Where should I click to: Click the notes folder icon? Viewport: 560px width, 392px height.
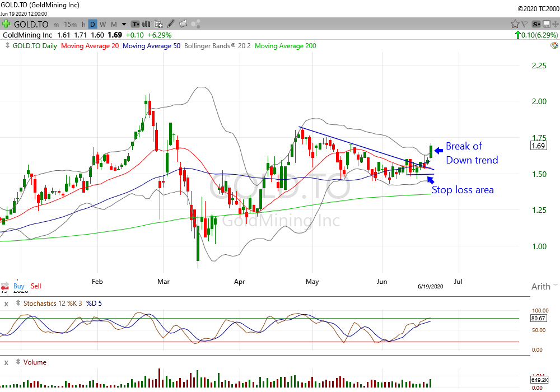coord(183,24)
